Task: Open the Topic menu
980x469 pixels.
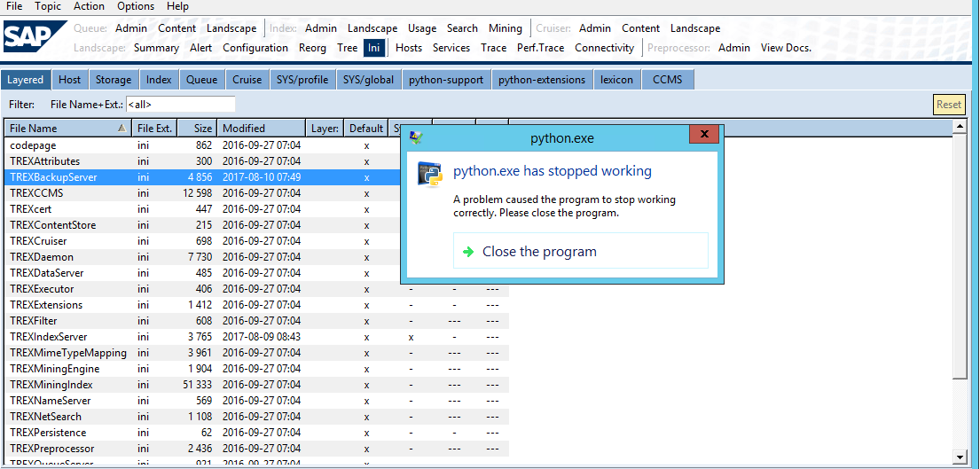Action: coord(48,6)
